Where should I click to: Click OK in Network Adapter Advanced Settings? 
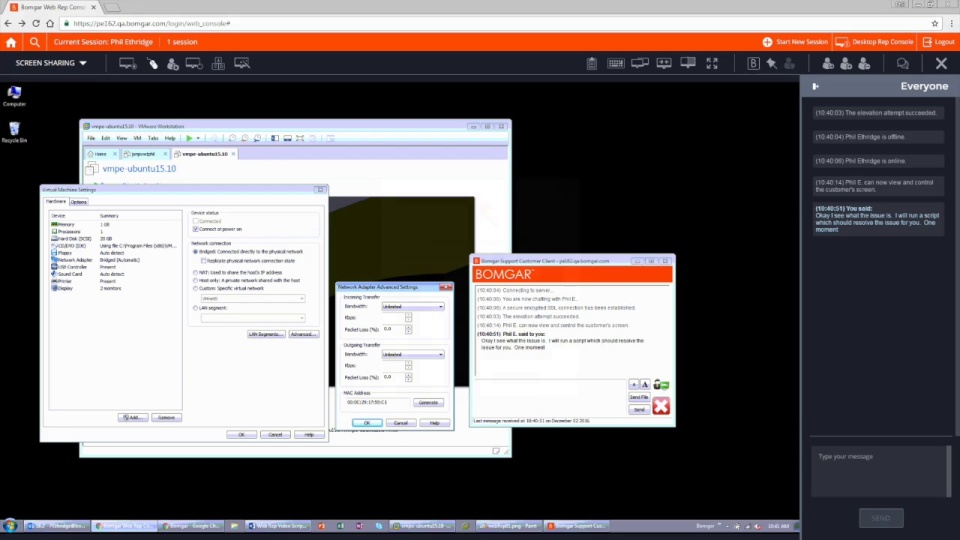[x=367, y=423]
